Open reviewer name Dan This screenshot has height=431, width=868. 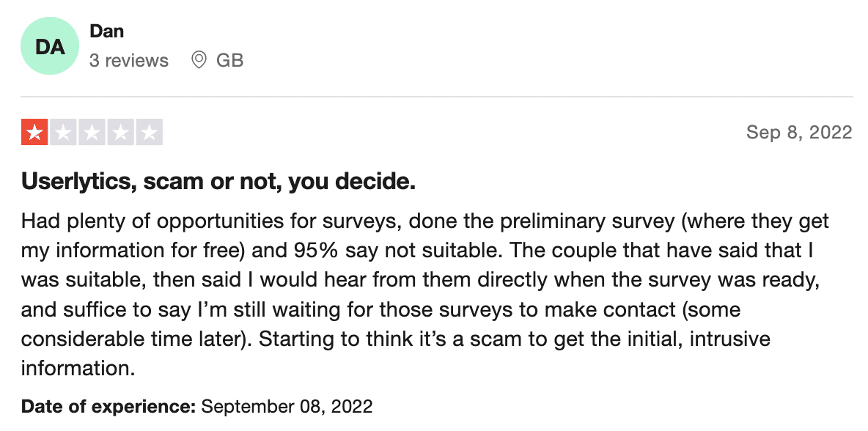coord(106,32)
